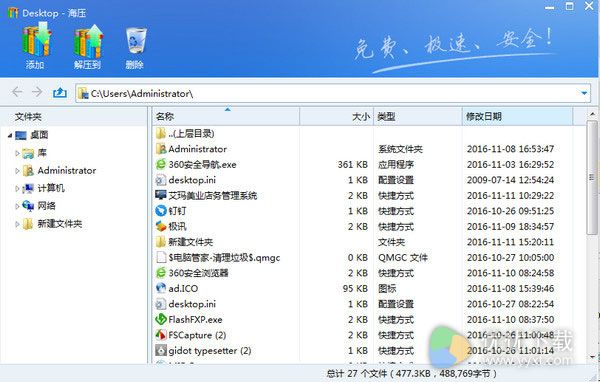Image resolution: width=600 pixels, height=382 pixels.
Task: Click the 删除 (Delete) recycle bin icon
Action: (x=135, y=41)
